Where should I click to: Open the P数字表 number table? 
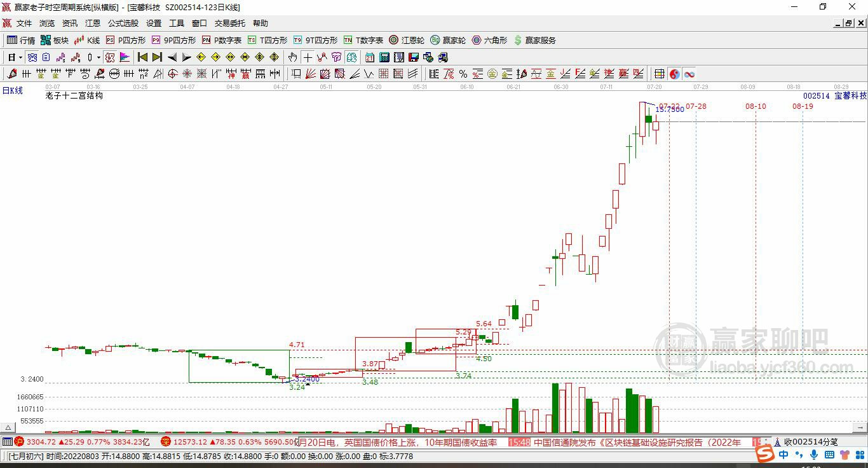(x=222, y=40)
